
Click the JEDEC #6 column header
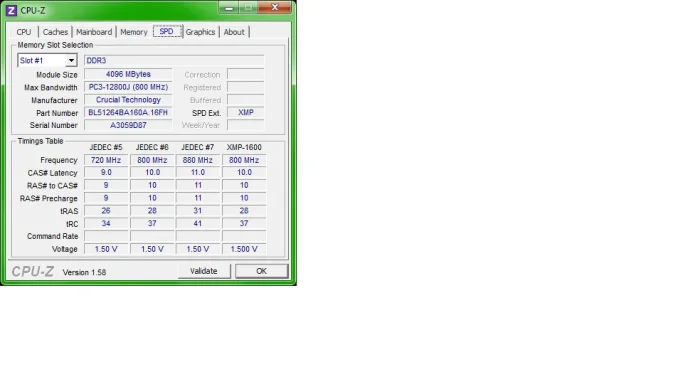152,147
